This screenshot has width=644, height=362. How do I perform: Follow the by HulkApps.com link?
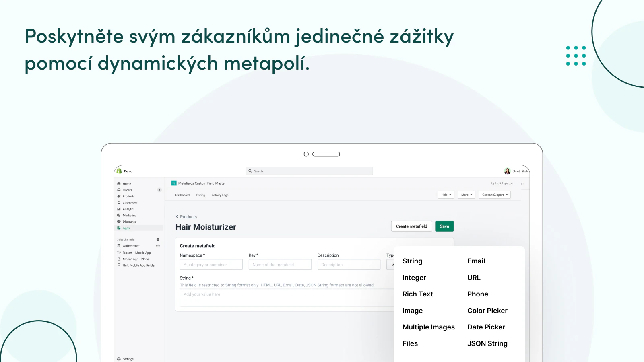tap(503, 183)
